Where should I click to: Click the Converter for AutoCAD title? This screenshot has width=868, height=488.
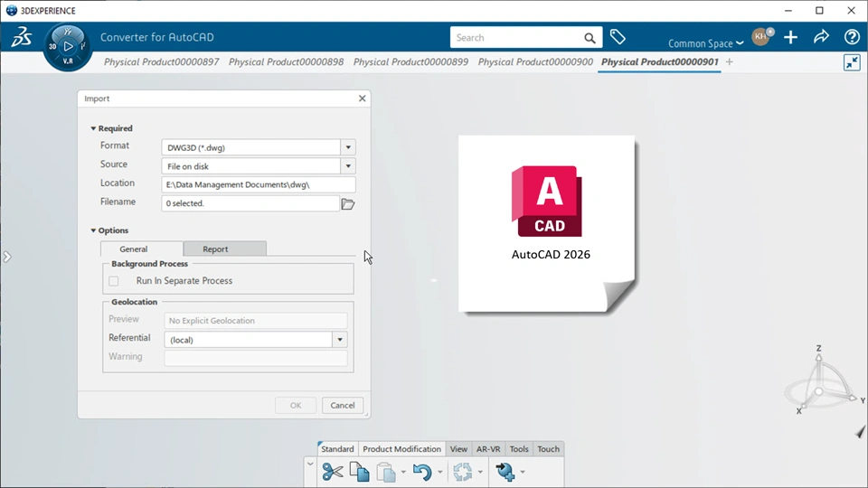point(157,37)
